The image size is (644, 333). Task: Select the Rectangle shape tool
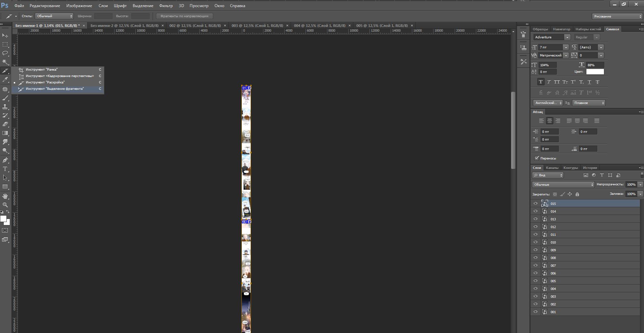[5, 186]
